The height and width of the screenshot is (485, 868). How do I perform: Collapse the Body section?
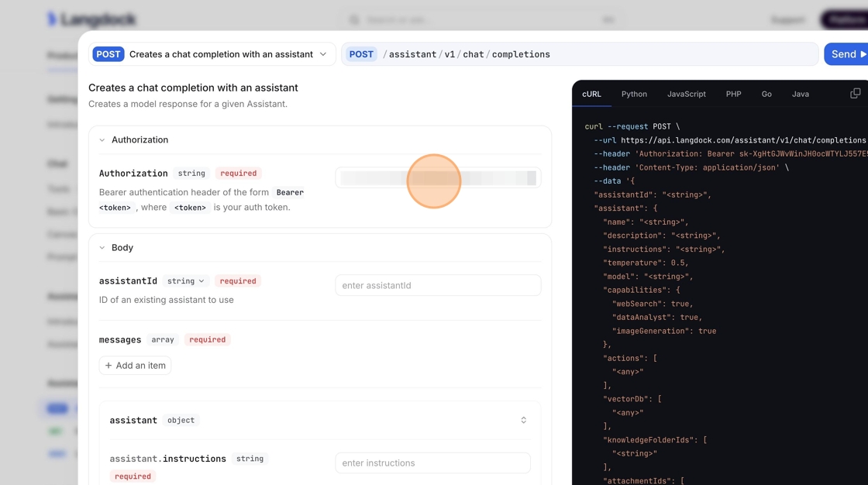click(x=102, y=248)
